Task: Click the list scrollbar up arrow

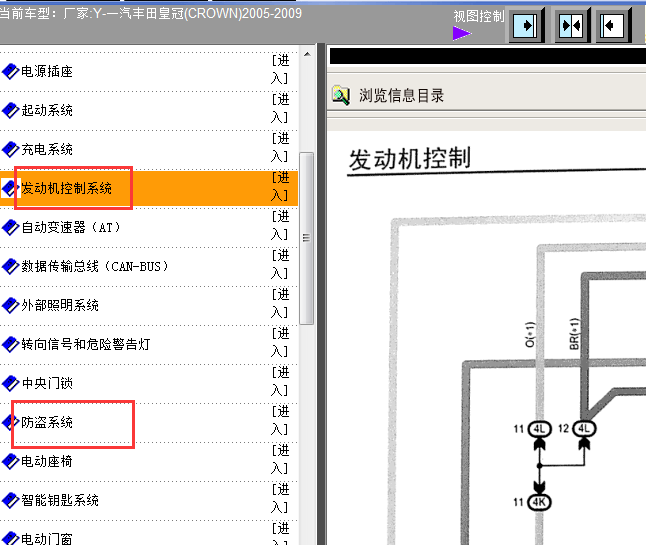Action: pyautogui.click(x=307, y=54)
